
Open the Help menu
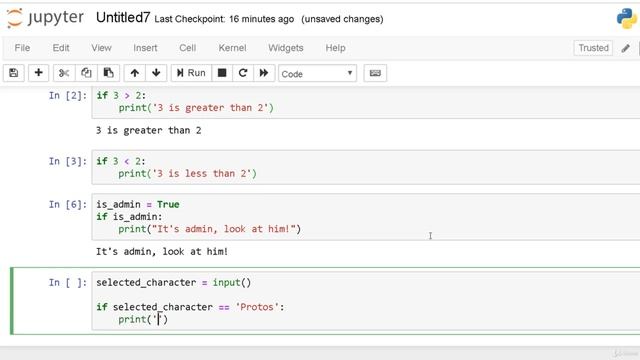336,48
